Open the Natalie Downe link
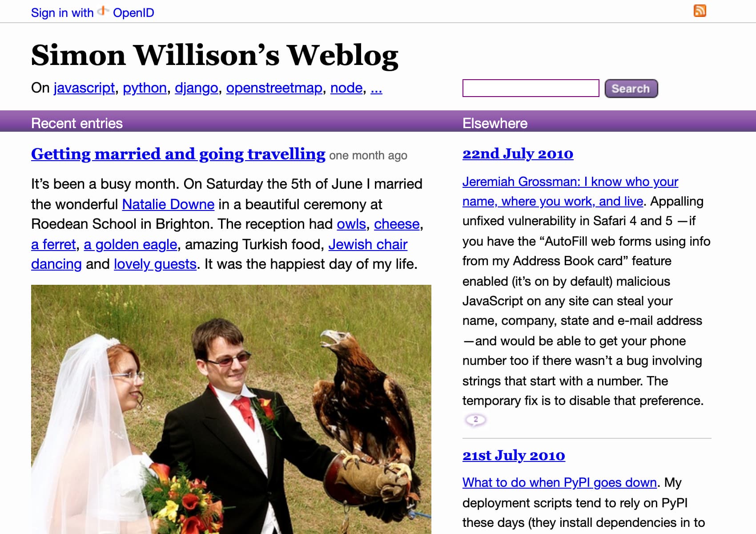This screenshot has width=756, height=534. [x=168, y=204]
